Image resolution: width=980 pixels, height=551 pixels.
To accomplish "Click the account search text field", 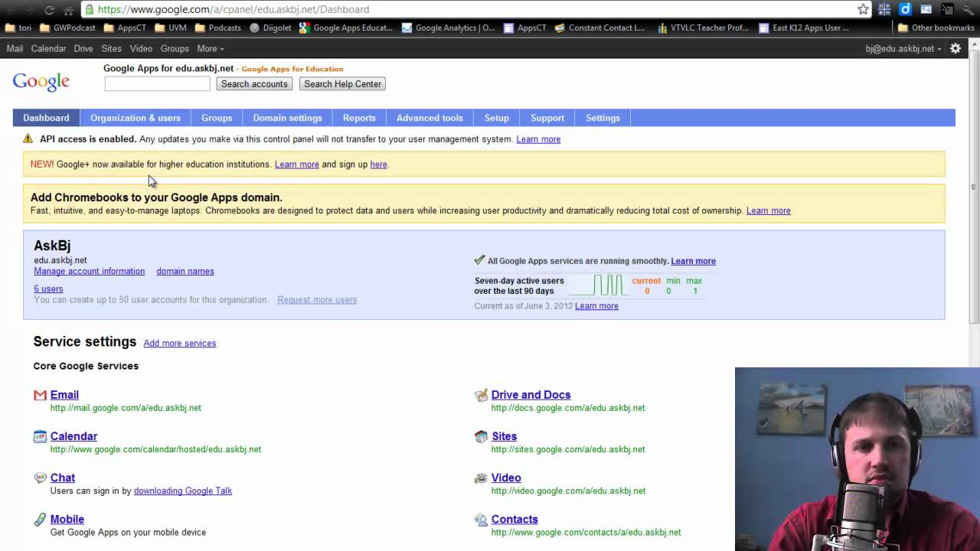I will (158, 84).
